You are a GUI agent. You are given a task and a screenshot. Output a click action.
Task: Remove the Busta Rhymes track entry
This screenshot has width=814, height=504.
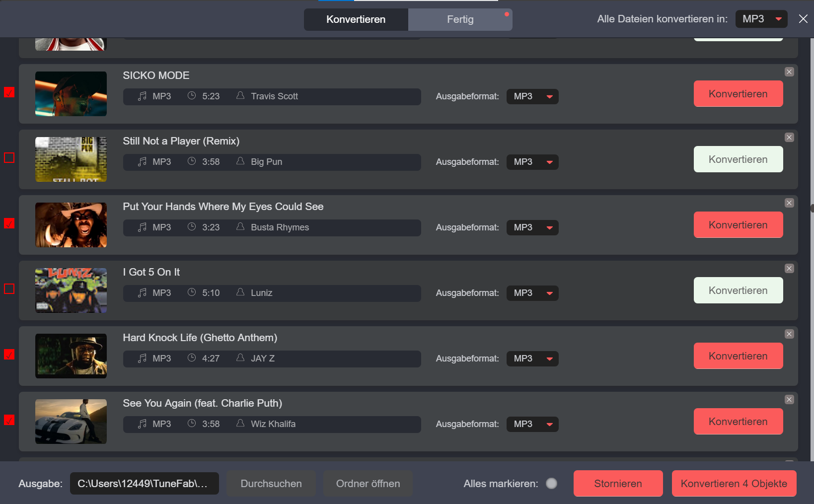[x=789, y=203]
